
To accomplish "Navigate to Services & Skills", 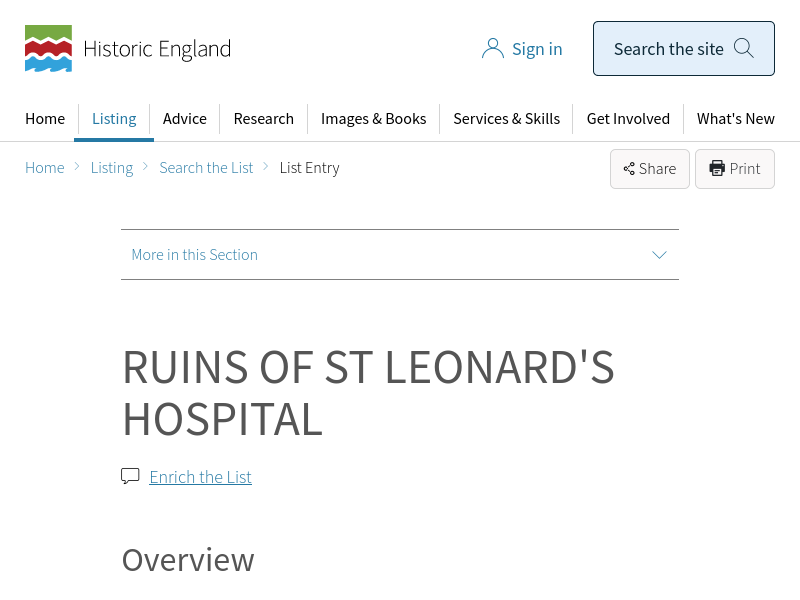I will [x=506, y=119].
